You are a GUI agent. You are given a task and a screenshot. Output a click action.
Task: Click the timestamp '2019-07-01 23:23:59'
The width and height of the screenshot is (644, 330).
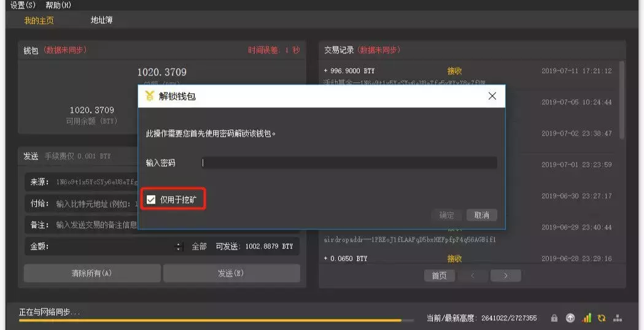(x=576, y=164)
